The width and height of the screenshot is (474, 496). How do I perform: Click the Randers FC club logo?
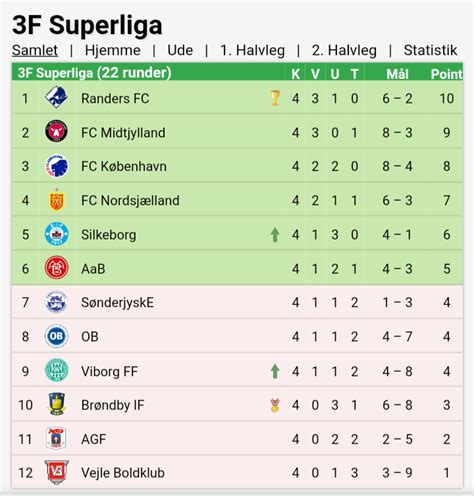(x=56, y=97)
